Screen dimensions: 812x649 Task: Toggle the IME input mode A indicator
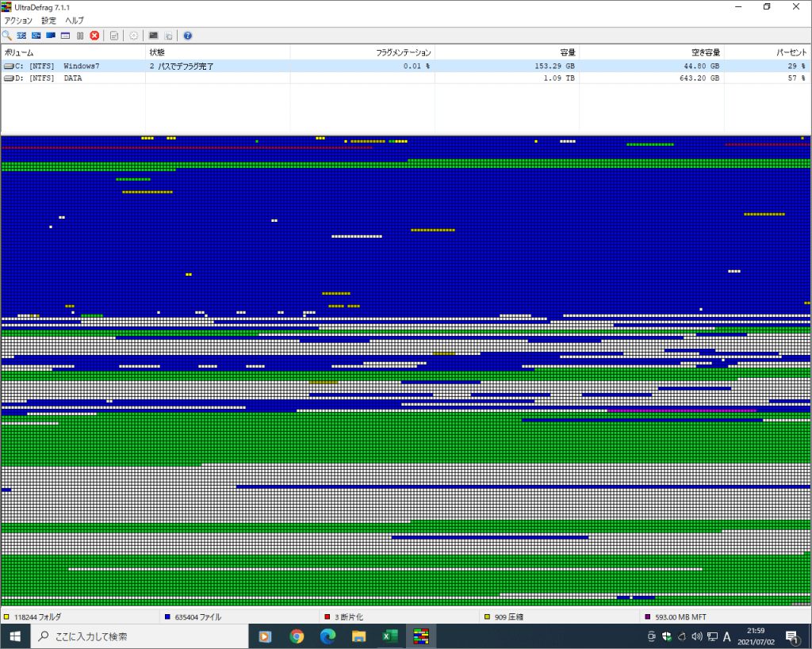(727, 636)
